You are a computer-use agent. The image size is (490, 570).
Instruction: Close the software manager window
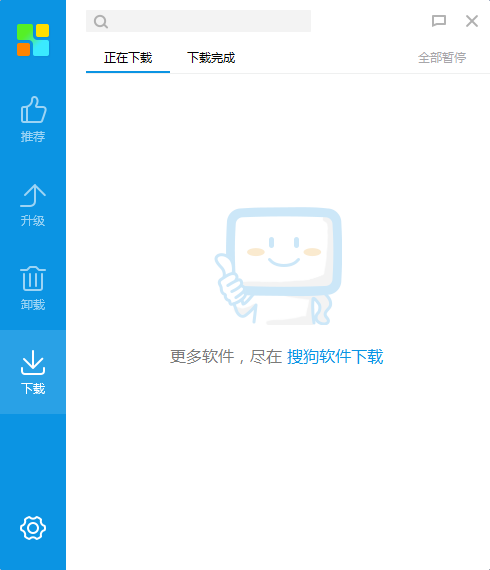coord(472,21)
